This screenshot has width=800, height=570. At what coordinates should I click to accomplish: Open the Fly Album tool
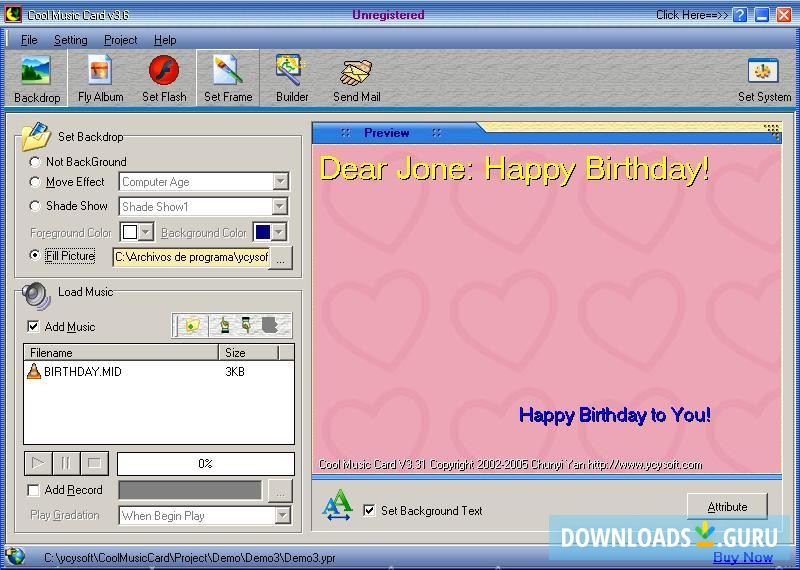100,78
